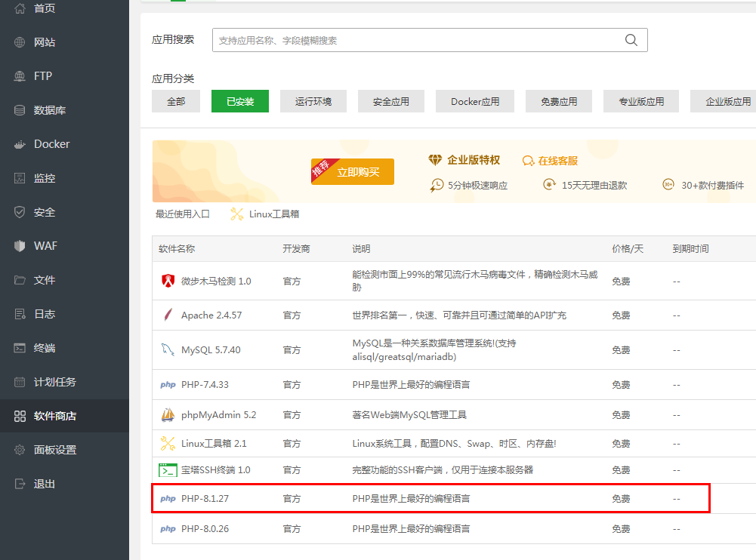Open the 数据库 database icon
This screenshot has height=560, width=756.
click(20, 110)
